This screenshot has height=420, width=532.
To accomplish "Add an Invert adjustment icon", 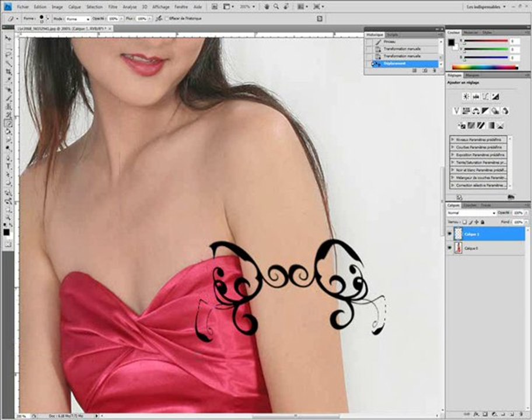I will click(x=461, y=125).
